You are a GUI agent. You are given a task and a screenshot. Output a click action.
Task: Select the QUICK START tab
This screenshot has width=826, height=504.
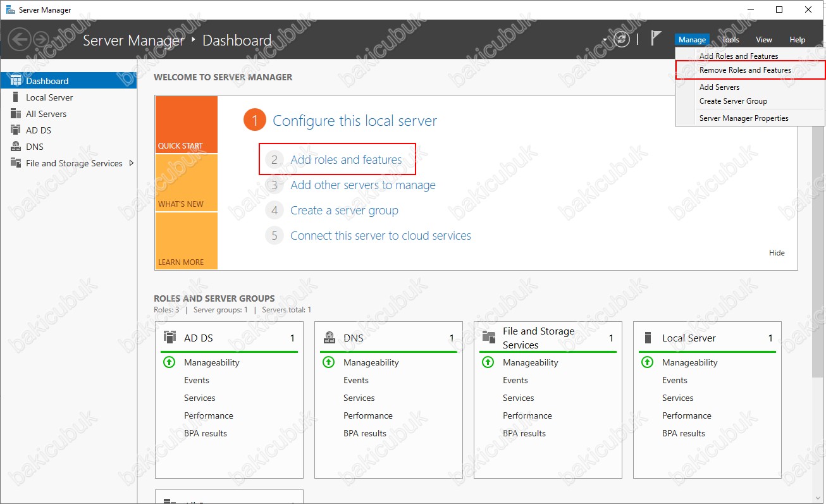coord(186,125)
